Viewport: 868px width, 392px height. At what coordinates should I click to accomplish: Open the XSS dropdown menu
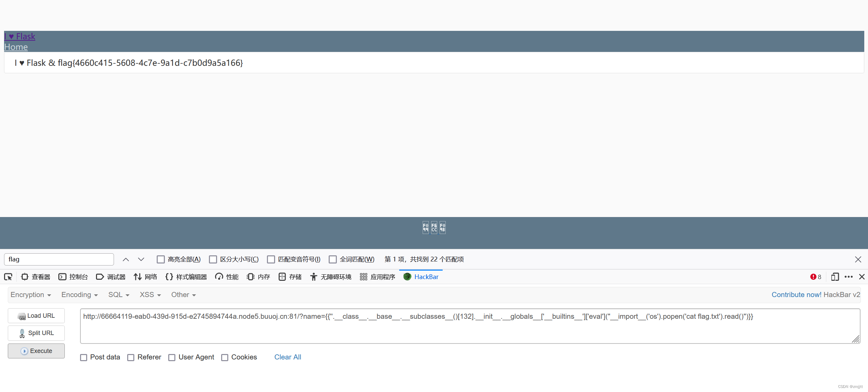(150, 295)
